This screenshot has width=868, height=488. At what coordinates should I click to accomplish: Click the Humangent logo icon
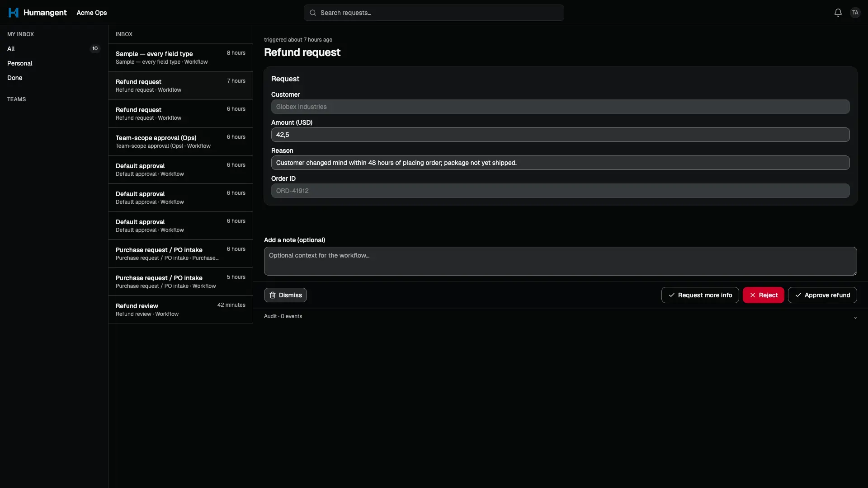point(14,13)
